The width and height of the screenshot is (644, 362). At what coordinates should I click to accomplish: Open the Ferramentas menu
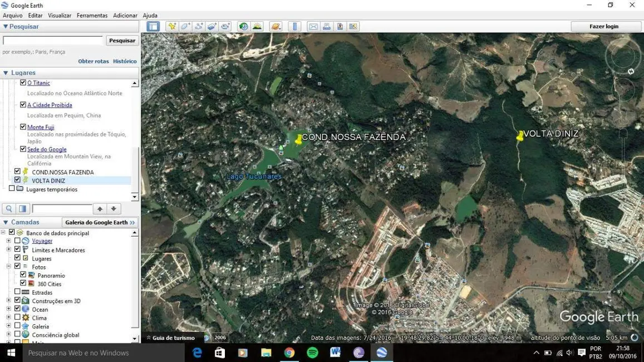tap(92, 16)
